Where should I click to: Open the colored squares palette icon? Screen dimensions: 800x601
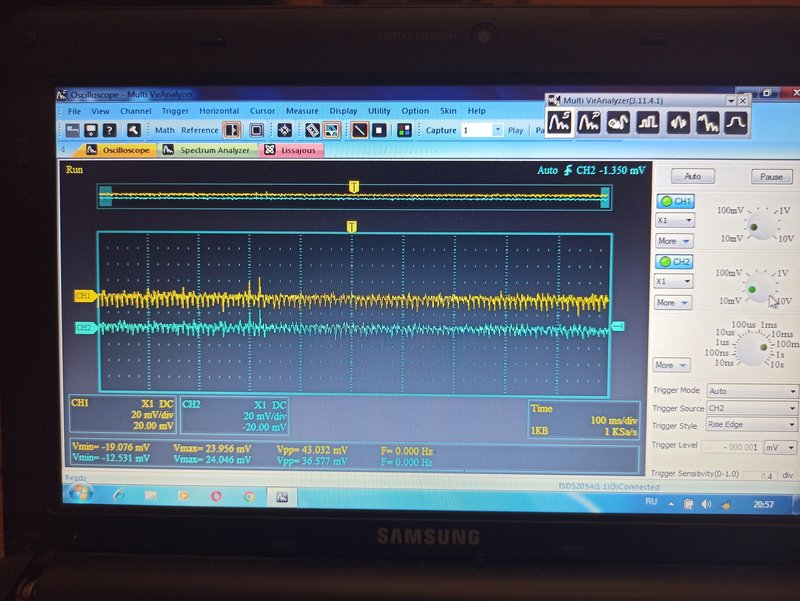click(404, 131)
